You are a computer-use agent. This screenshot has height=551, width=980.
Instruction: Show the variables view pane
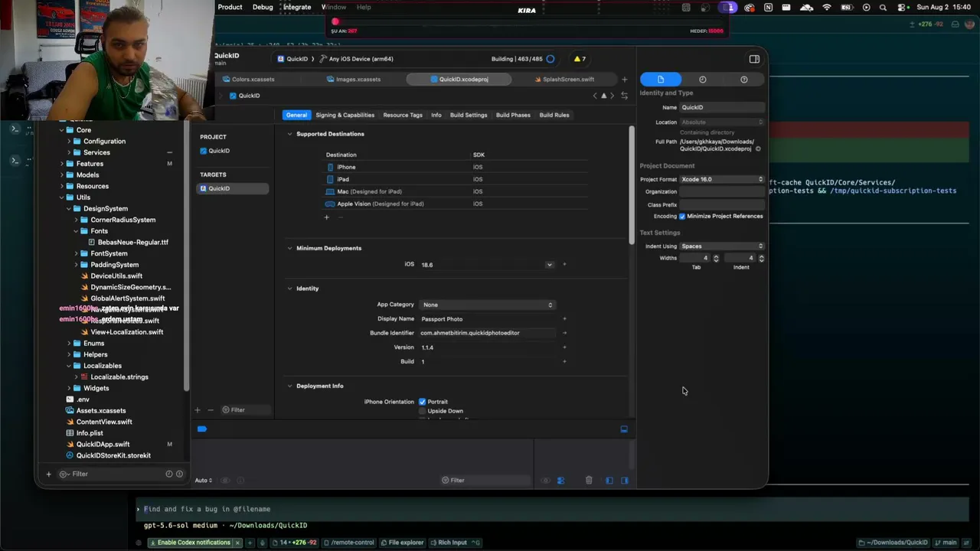tap(609, 481)
